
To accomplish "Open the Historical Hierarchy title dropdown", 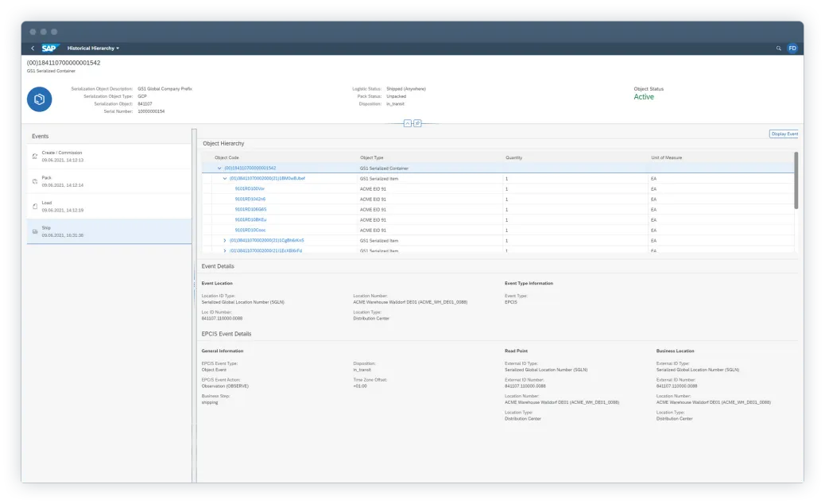I will coord(93,48).
